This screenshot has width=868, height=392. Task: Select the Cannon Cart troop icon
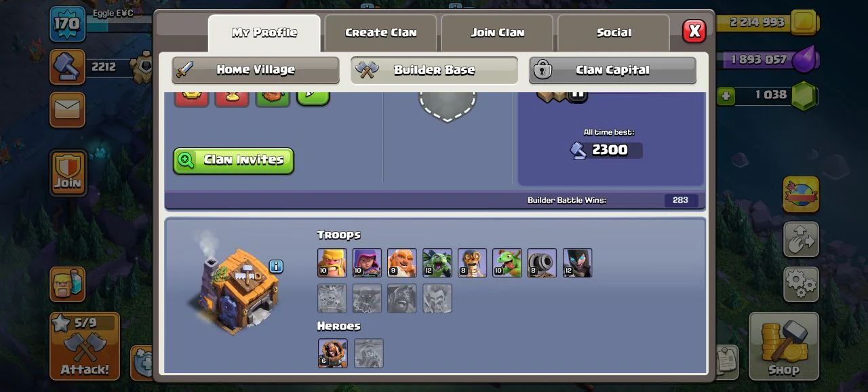[542, 262]
